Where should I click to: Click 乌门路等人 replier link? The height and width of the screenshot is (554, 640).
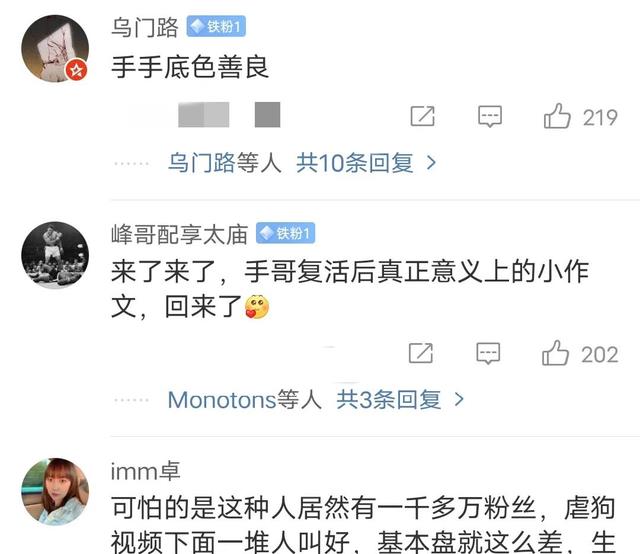point(225,163)
